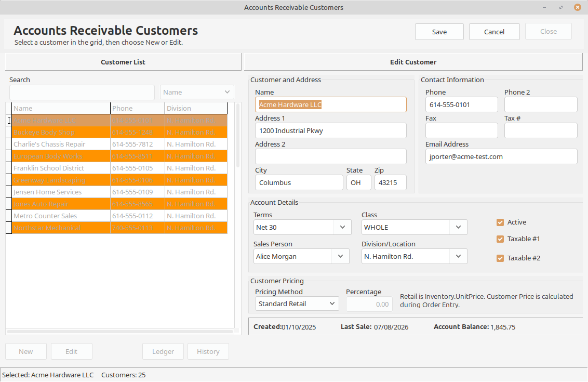Click phone cell 614-555-1248

(x=138, y=133)
